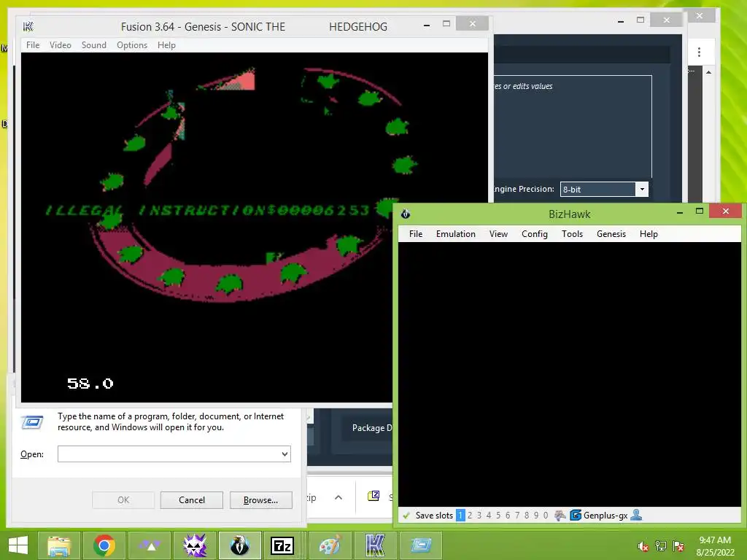Open BizHawk View menu

[499, 234]
